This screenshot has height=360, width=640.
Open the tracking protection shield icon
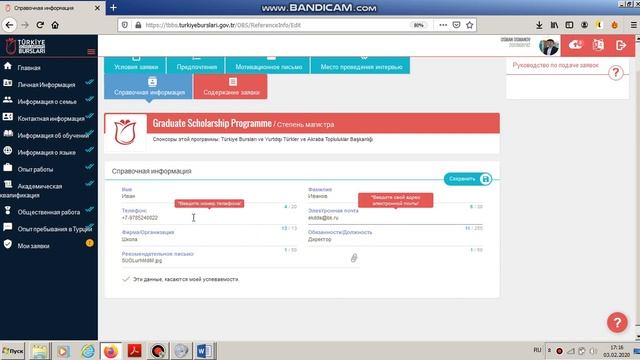125,25
